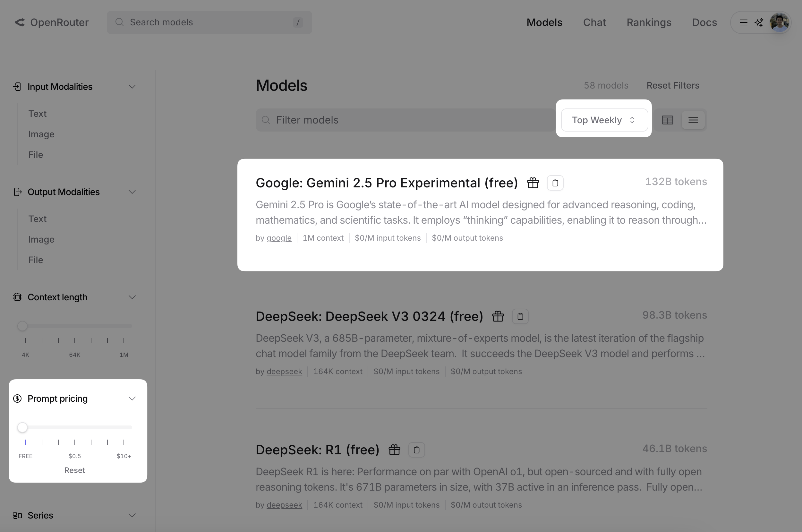Click the Context length slider handle

point(22,326)
